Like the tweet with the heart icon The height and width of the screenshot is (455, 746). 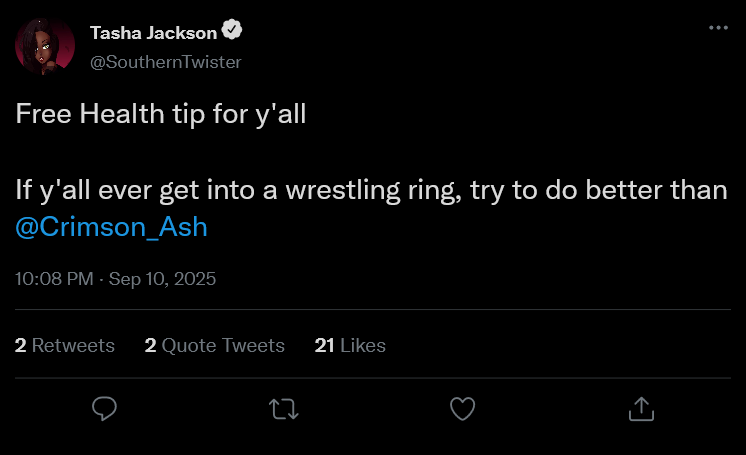(x=462, y=408)
